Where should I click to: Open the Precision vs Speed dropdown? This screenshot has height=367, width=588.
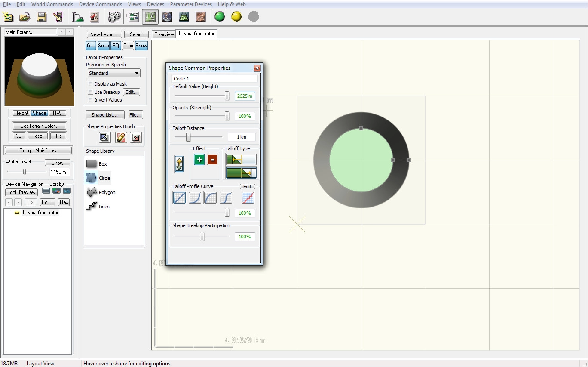(x=114, y=73)
